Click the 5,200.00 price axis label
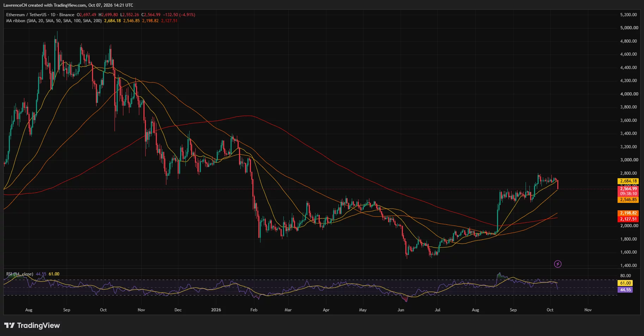The image size is (644, 336). pyautogui.click(x=628, y=15)
